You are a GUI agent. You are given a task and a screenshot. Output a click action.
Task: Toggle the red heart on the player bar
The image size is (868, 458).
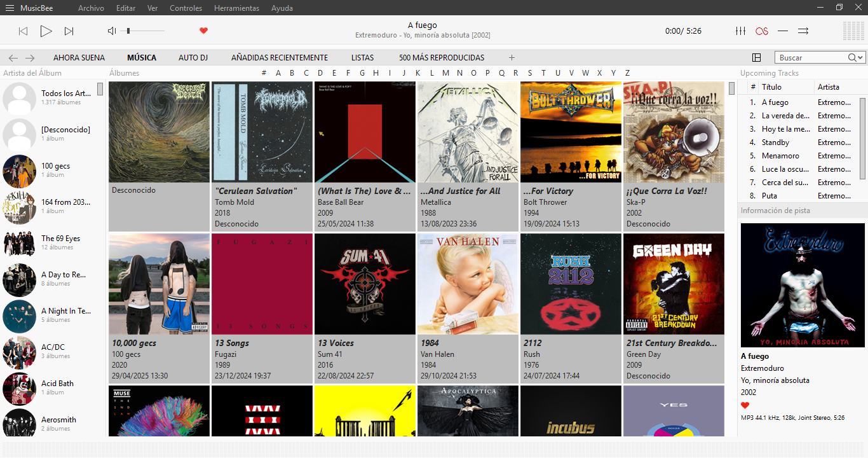(203, 31)
